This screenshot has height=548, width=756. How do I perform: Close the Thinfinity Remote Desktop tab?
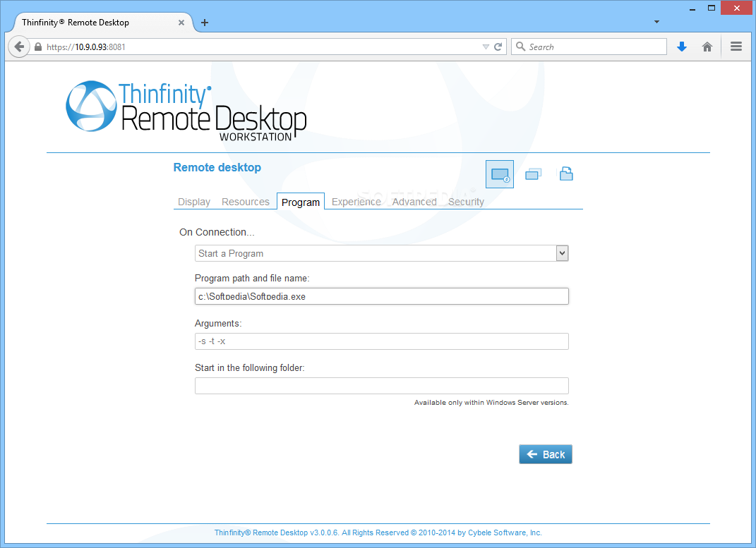coord(181,23)
